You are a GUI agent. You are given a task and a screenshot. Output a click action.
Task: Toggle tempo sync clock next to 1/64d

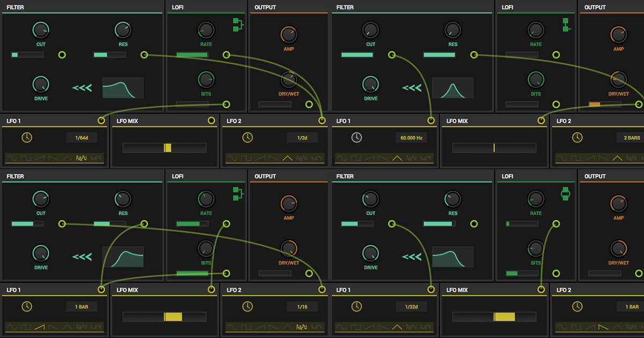[x=27, y=138]
